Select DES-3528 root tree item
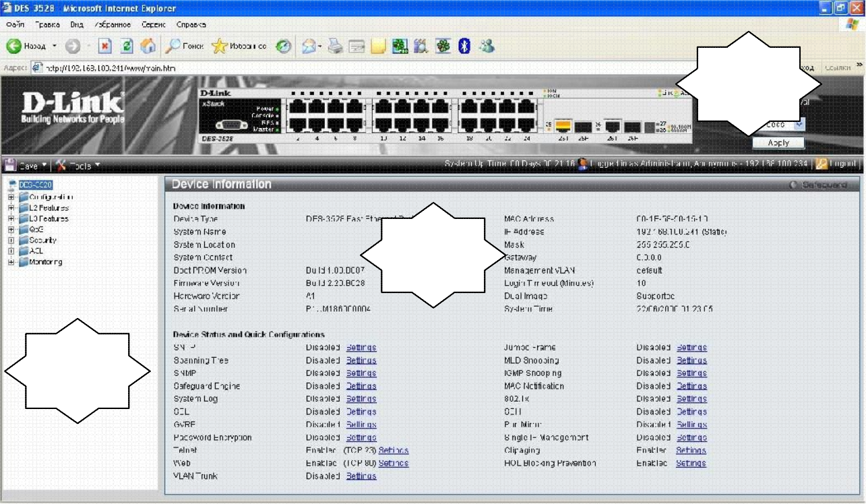866x504 pixels. pyautogui.click(x=36, y=184)
